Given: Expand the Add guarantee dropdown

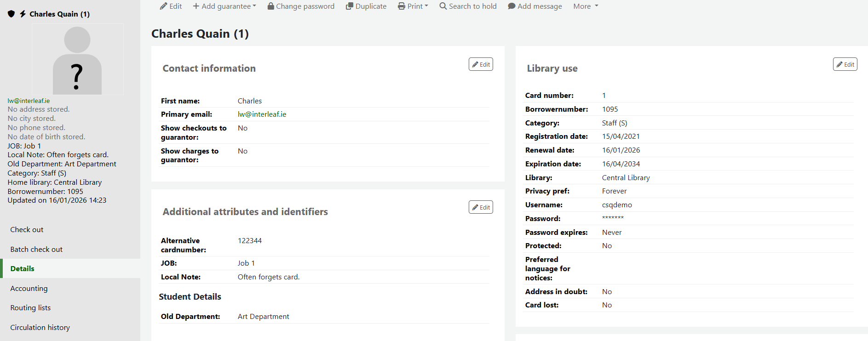Looking at the screenshot, I should (x=224, y=6).
